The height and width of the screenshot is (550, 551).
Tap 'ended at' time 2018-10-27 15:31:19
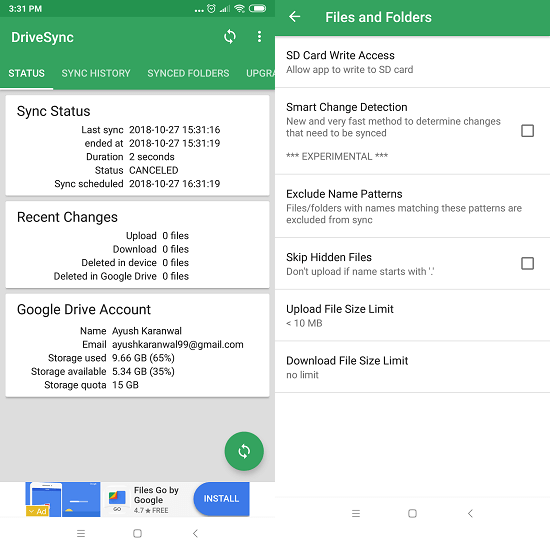(174, 143)
